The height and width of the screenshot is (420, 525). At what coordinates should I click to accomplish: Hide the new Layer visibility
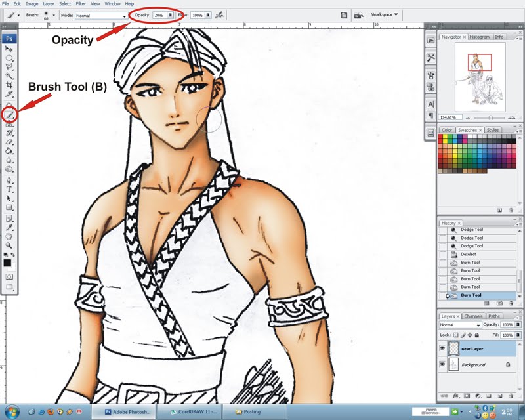(443, 348)
